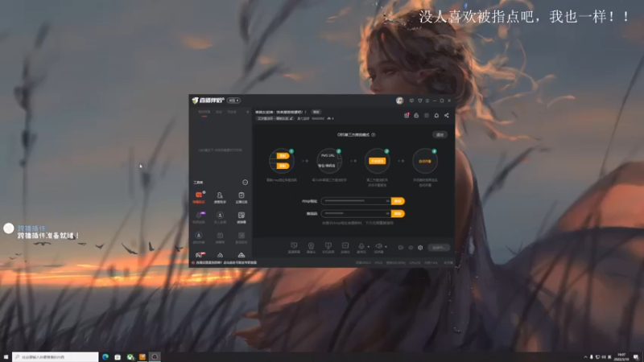Click the screen chat icon in bottom toolbar
644x362 pixels.
(x=294, y=248)
